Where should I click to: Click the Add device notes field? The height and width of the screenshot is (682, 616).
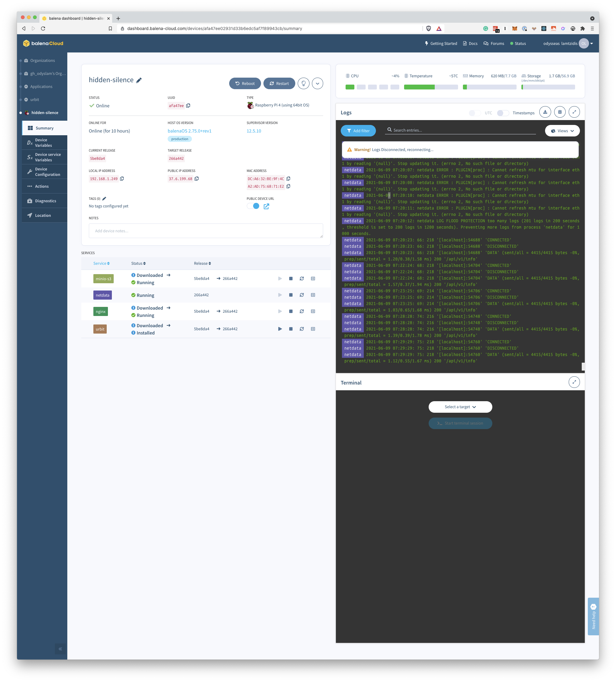206,231
